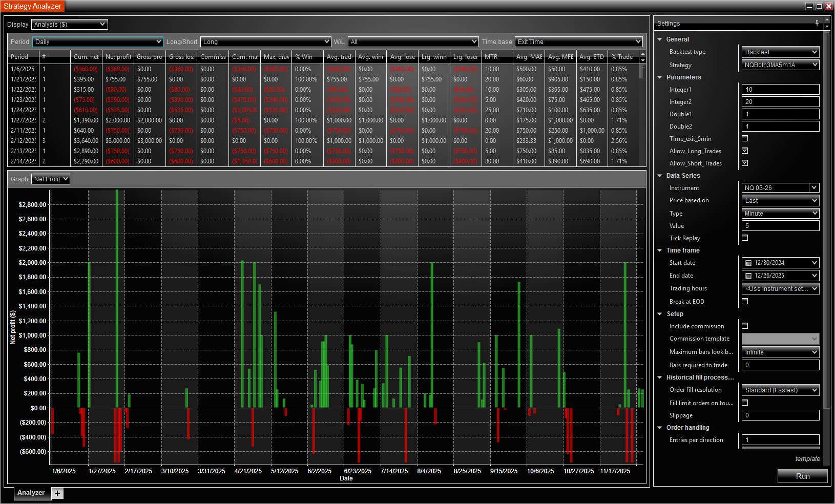Add a new tab with the plus icon
The image size is (835, 504).
(57, 493)
